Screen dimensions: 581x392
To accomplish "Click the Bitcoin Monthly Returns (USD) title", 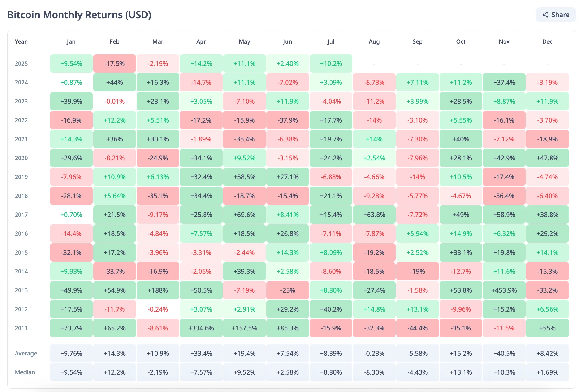I will [x=79, y=15].
